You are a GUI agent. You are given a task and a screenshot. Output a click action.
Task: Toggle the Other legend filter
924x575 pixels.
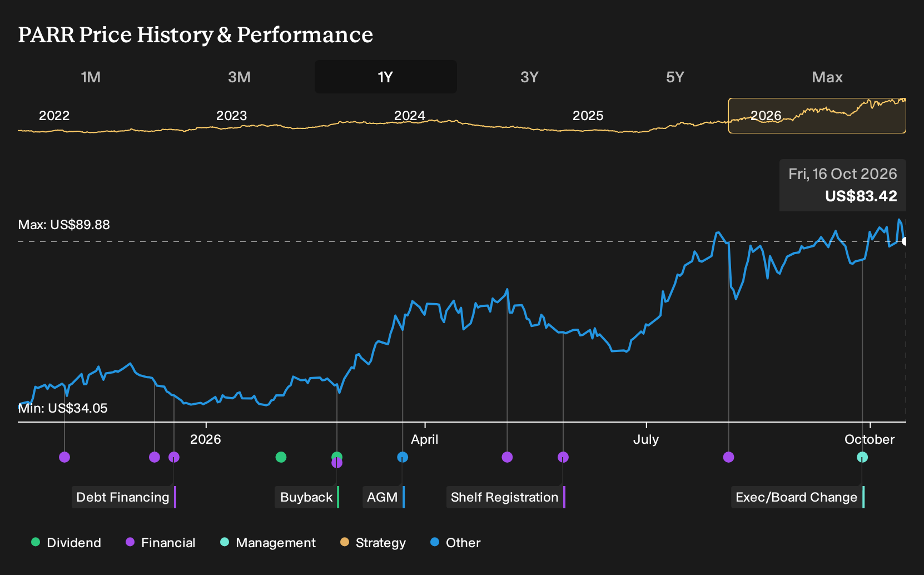[455, 543]
